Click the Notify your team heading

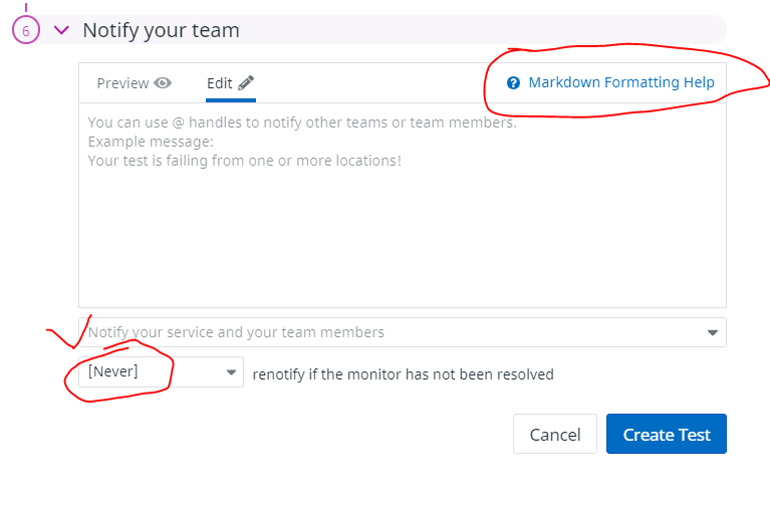pyautogui.click(x=161, y=30)
